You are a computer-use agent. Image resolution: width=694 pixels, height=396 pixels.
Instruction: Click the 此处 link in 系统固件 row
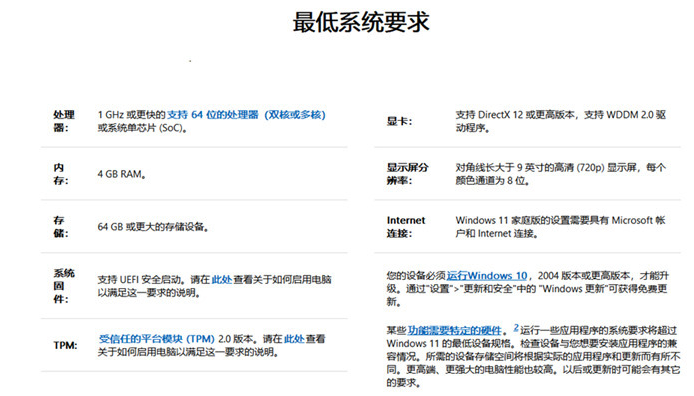[x=221, y=279]
